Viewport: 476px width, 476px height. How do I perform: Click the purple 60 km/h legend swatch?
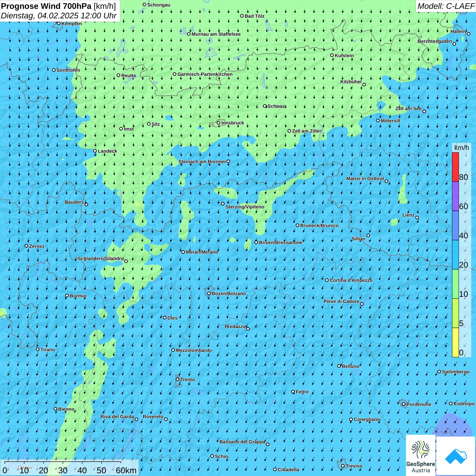point(455,196)
